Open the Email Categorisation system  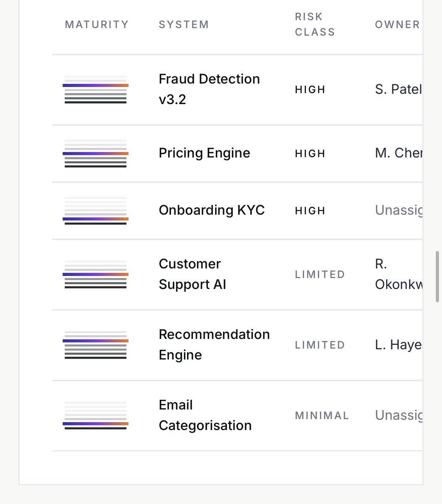pyautogui.click(x=205, y=415)
